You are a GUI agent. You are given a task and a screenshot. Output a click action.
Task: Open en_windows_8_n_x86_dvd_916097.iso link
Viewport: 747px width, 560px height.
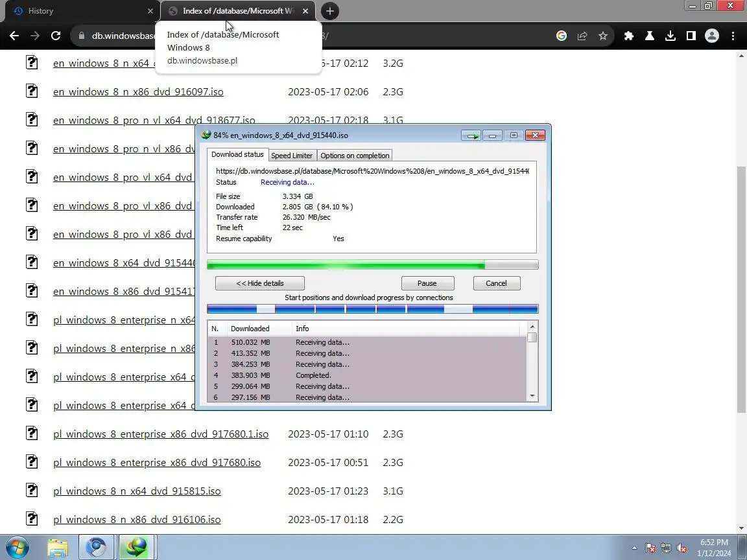[138, 92]
